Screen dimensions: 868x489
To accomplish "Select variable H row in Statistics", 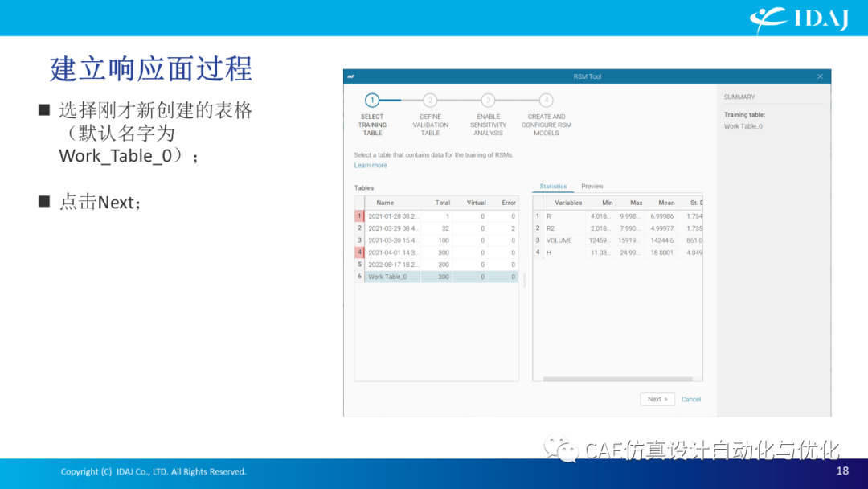I will 618,253.
